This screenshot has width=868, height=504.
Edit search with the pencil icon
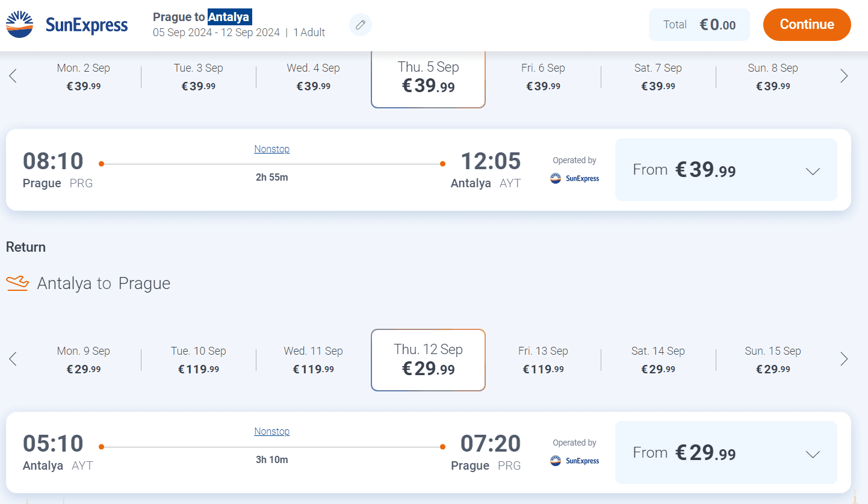click(x=361, y=25)
